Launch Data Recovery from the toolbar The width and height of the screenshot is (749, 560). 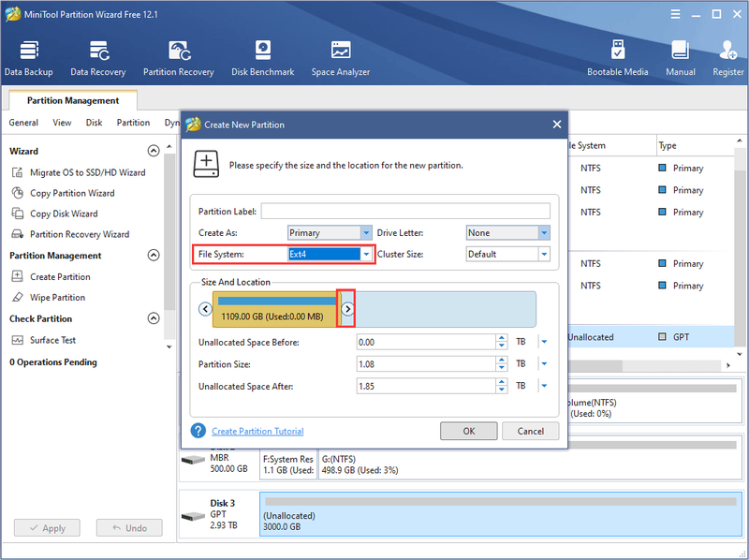tap(98, 58)
